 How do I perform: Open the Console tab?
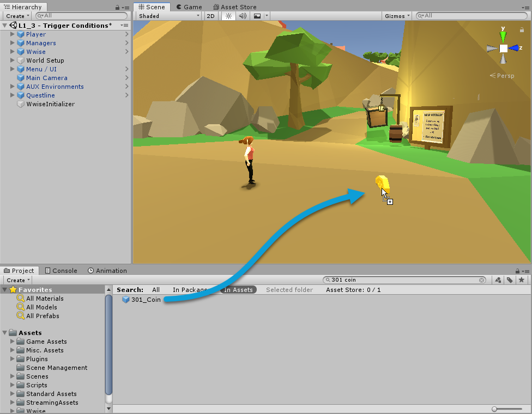(61, 271)
